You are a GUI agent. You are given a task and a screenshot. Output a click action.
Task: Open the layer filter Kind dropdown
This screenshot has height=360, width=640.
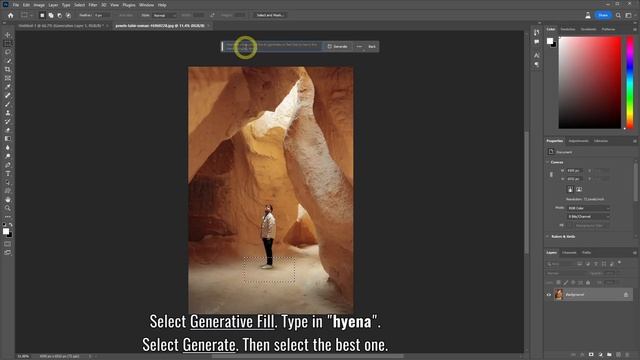tap(560, 264)
